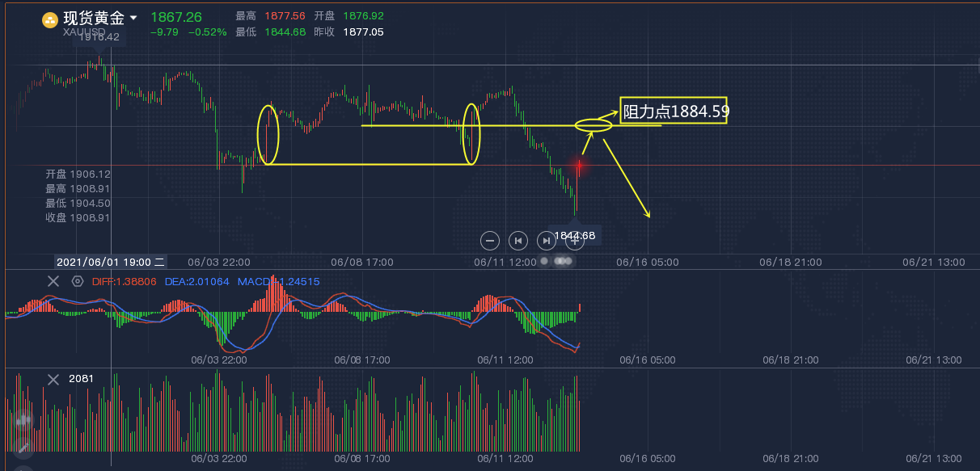Click the crosshair 开盘 1906.12 readout
The width and height of the screenshot is (980, 471).
(x=78, y=174)
